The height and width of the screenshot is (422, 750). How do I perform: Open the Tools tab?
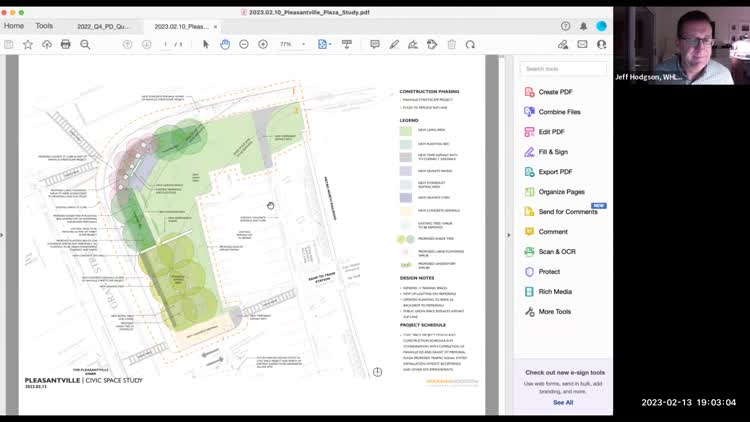tap(44, 26)
